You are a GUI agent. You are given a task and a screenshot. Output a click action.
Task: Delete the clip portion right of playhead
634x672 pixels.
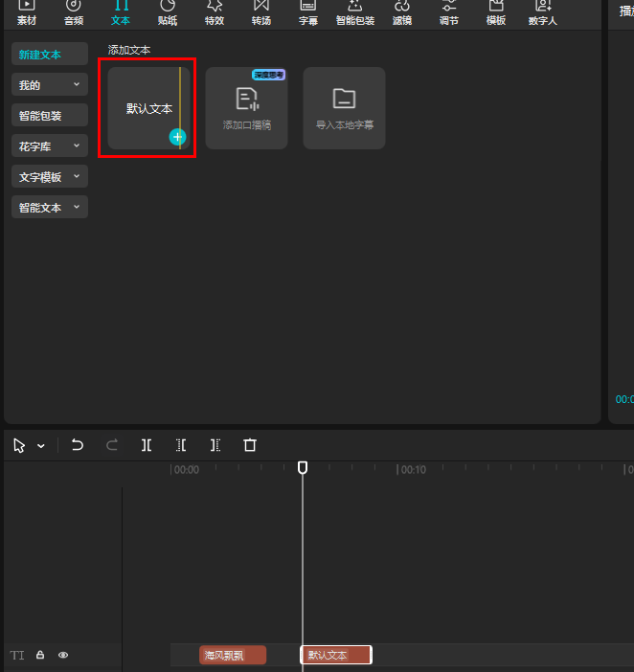215,445
